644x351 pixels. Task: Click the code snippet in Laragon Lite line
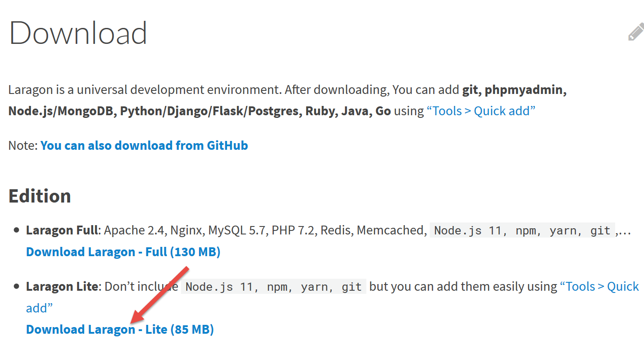point(273,287)
